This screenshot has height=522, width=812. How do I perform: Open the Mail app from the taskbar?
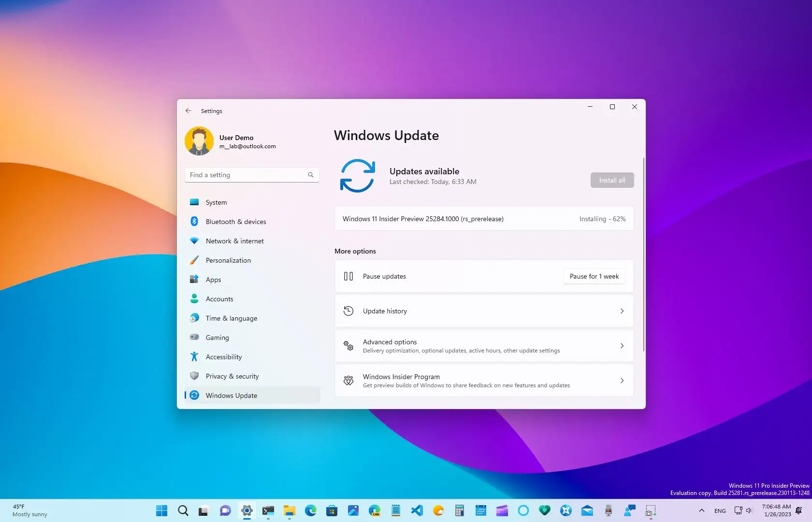(587, 510)
